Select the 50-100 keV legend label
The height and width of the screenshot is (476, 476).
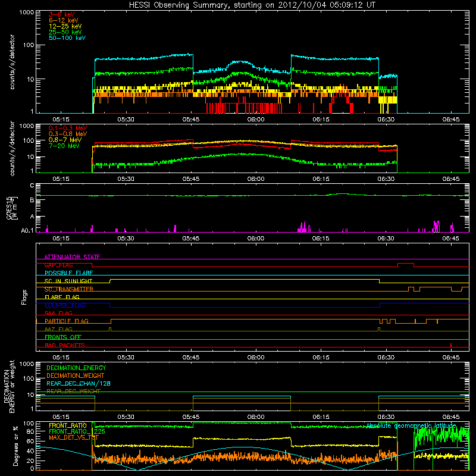pyautogui.click(x=67, y=38)
